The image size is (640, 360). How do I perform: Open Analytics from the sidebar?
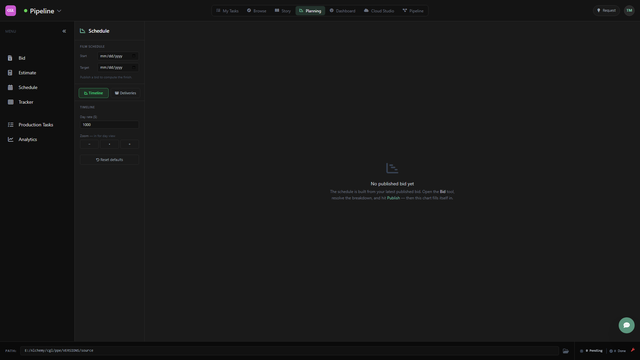pos(27,139)
